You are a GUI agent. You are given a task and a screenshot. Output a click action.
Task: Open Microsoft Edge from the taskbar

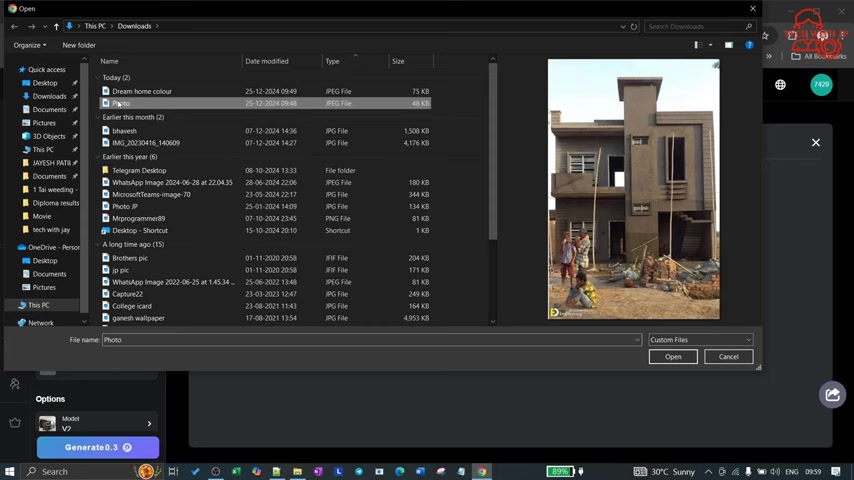(400, 471)
